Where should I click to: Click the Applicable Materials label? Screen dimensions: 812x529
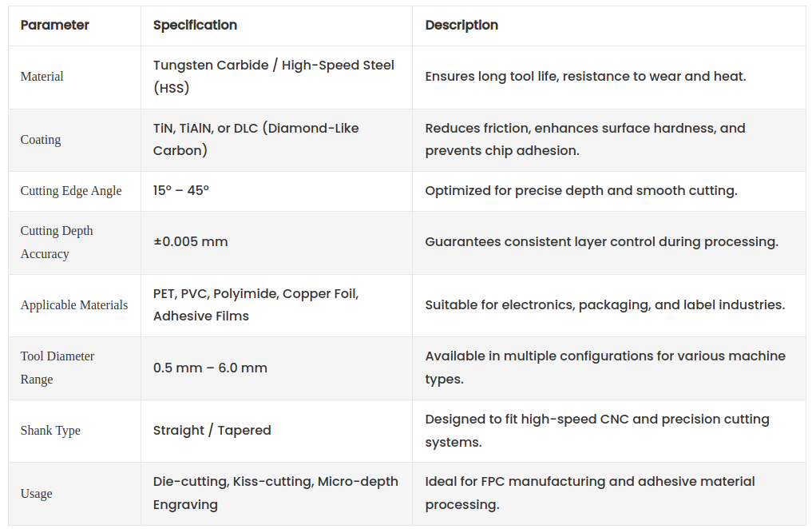click(x=74, y=305)
